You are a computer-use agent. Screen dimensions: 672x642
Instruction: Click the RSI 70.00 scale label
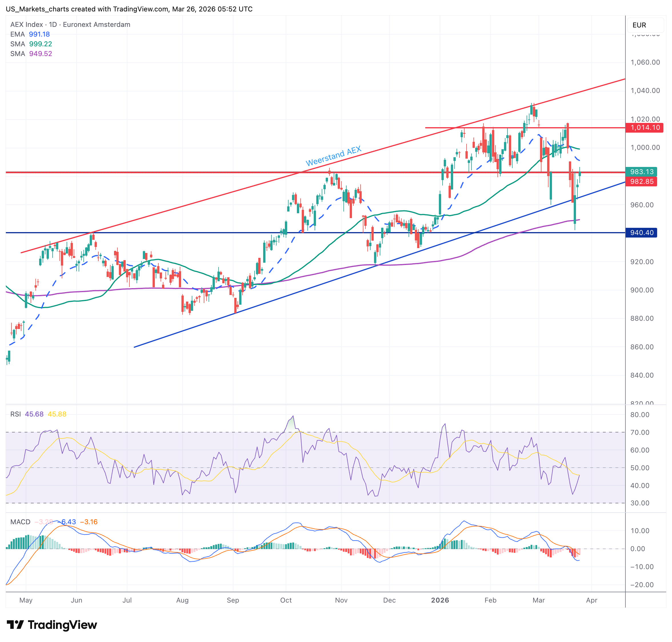click(x=640, y=432)
